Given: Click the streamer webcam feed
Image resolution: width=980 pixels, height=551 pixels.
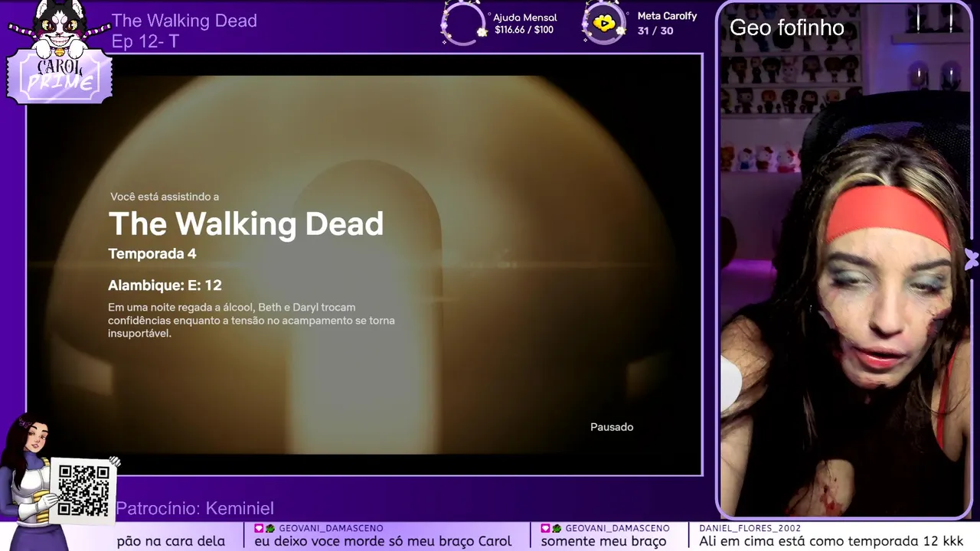Looking at the screenshot, I should coord(845,260).
